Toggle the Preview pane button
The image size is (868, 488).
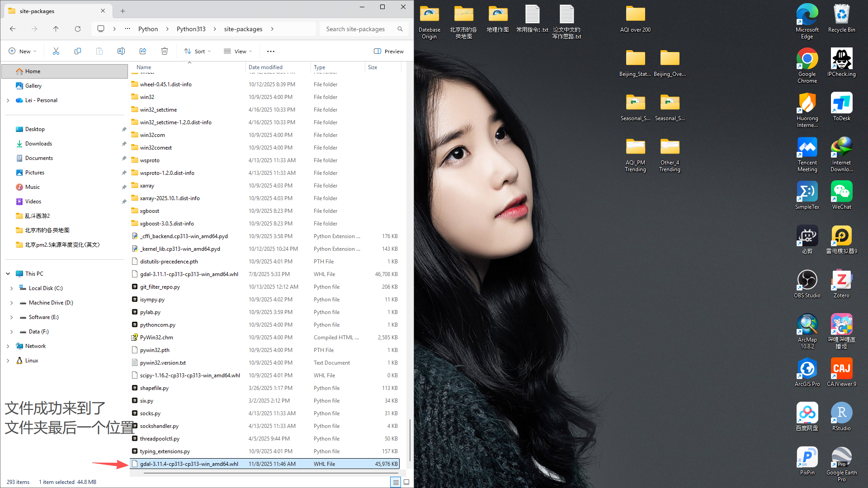pyautogui.click(x=389, y=52)
